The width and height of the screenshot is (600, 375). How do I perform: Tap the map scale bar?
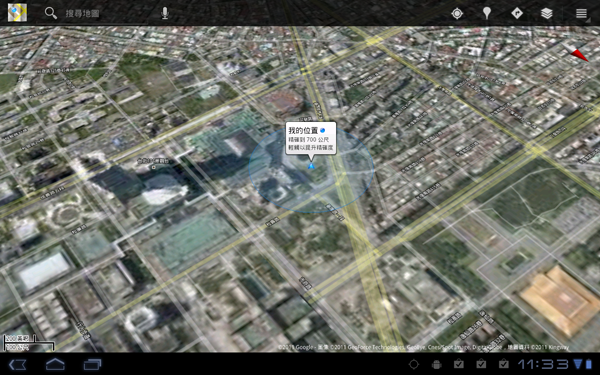coord(28,343)
